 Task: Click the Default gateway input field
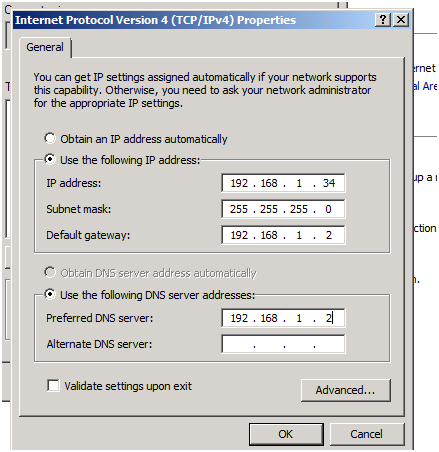(x=283, y=235)
